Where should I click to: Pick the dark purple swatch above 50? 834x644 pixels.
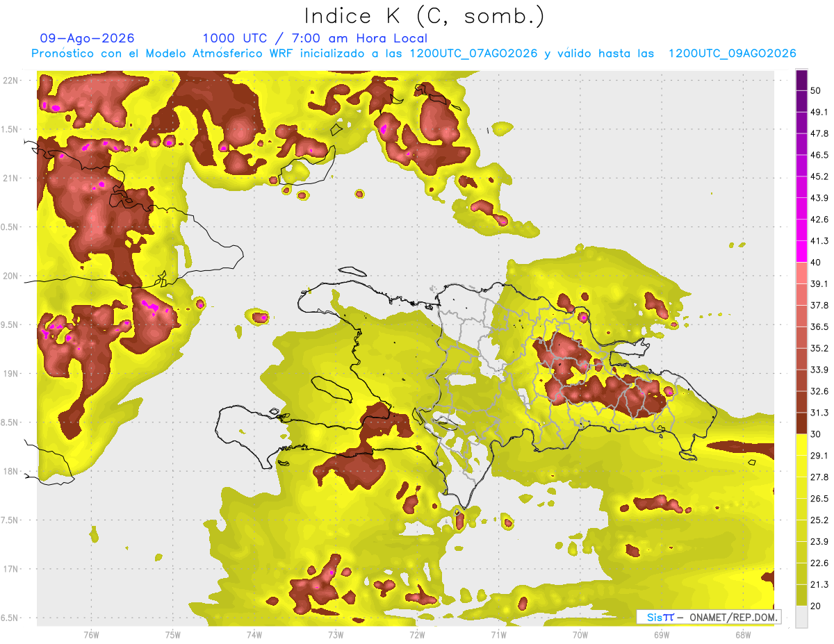coord(801,80)
